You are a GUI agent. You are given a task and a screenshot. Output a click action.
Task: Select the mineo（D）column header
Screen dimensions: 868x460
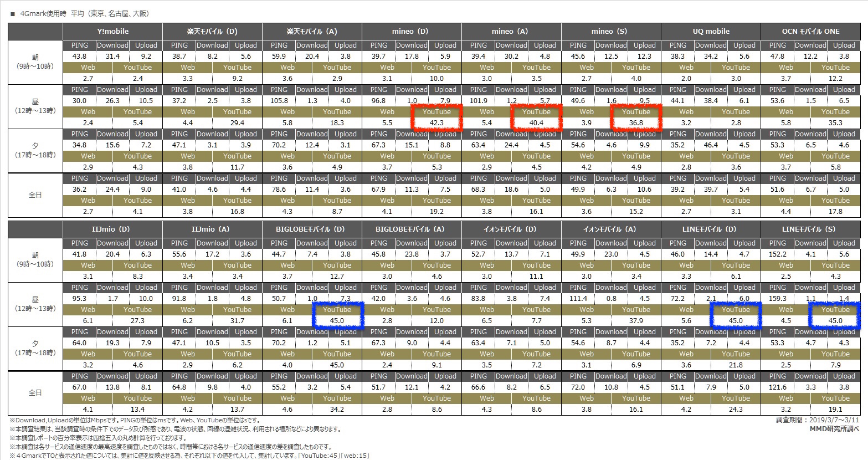point(412,32)
